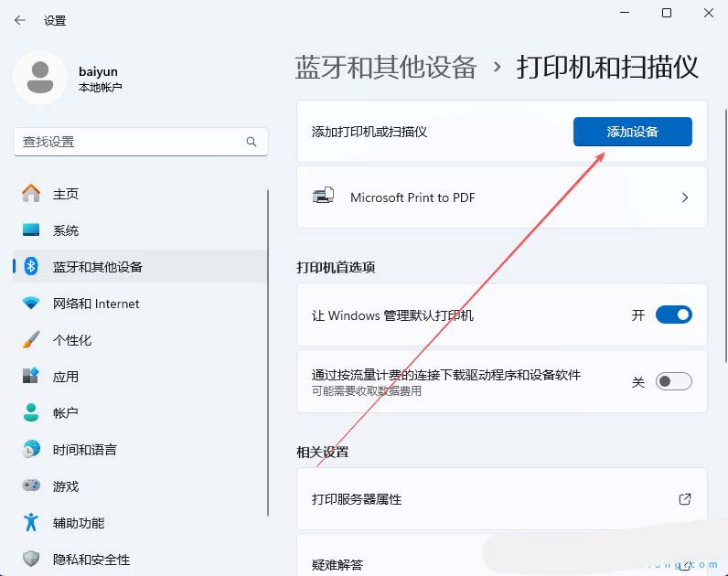Click the back arrow in the title bar
Image resolution: width=728 pixels, height=576 pixels.
click(19, 20)
